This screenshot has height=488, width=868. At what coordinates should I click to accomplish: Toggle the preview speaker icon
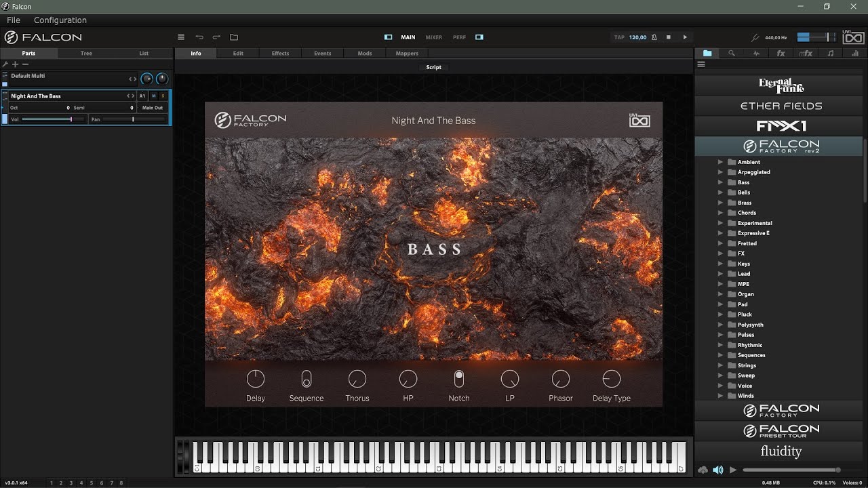point(718,470)
